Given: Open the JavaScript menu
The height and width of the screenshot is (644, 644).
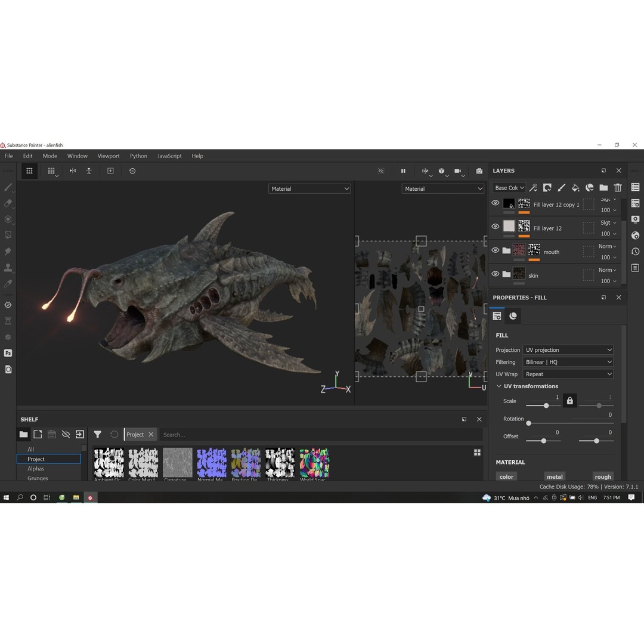Looking at the screenshot, I should [x=169, y=156].
